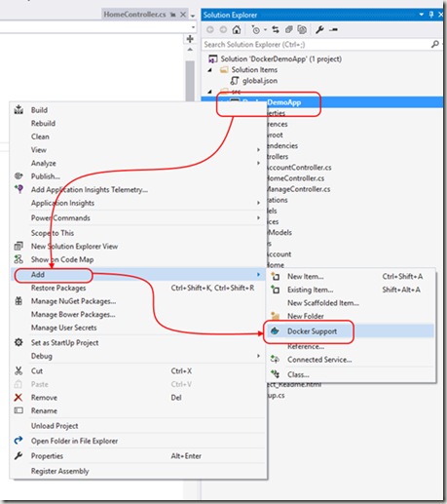Choose Scope to This
Viewport: 447px width, 504px height.
coord(53,233)
